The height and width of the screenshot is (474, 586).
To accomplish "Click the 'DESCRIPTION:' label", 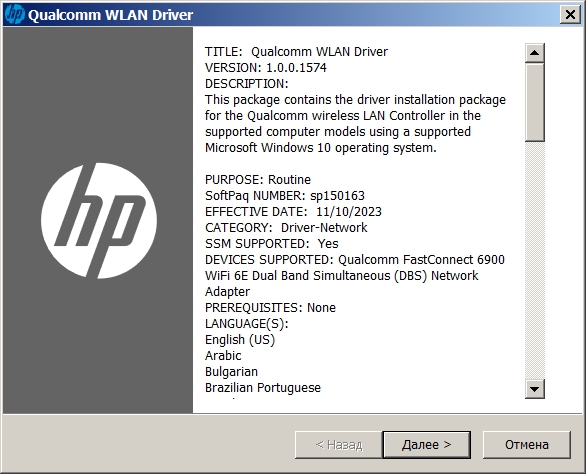I will click(x=247, y=84).
